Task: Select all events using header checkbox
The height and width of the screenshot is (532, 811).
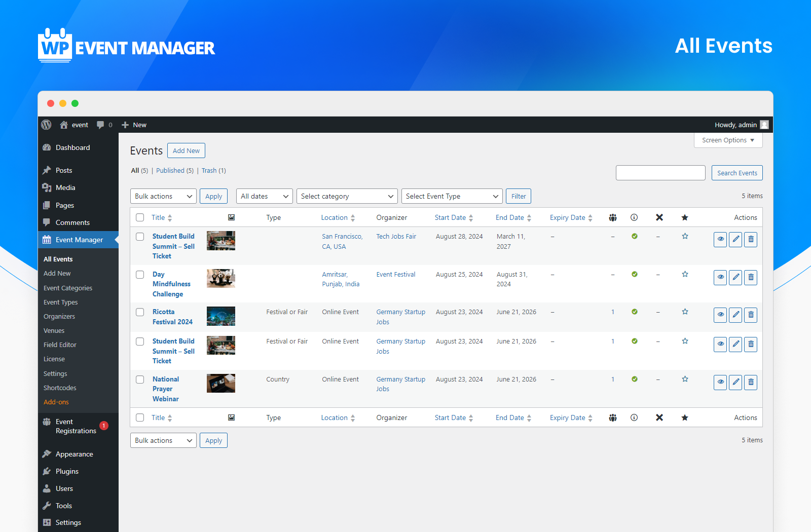Action: click(140, 217)
